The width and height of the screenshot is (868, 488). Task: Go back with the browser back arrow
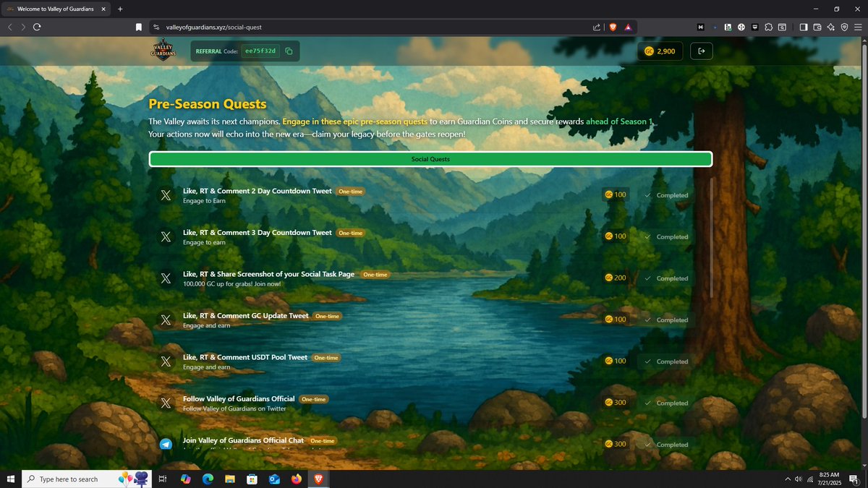pos(9,27)
